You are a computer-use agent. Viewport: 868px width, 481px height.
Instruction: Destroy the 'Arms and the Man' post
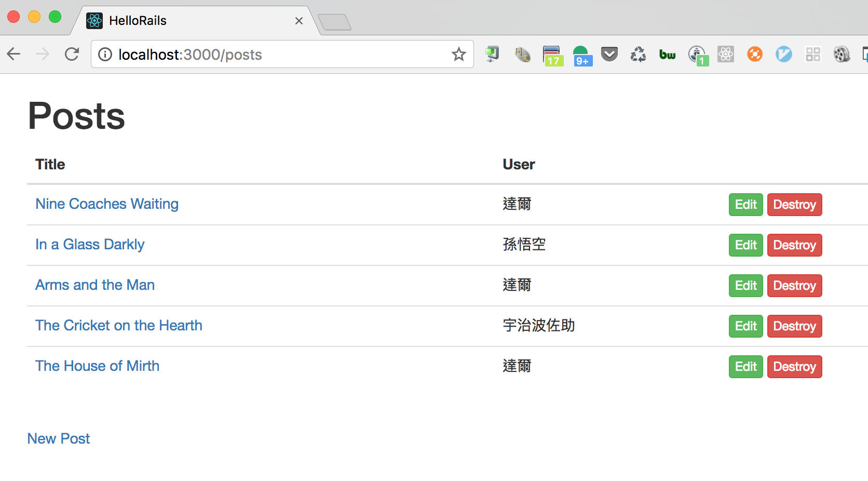coord(794,286)
